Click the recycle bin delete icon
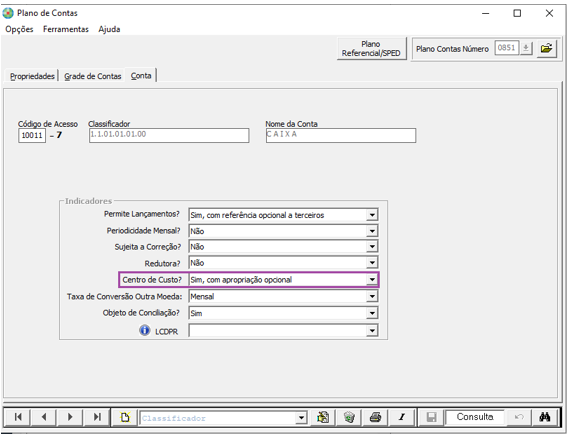 point(349,417)
